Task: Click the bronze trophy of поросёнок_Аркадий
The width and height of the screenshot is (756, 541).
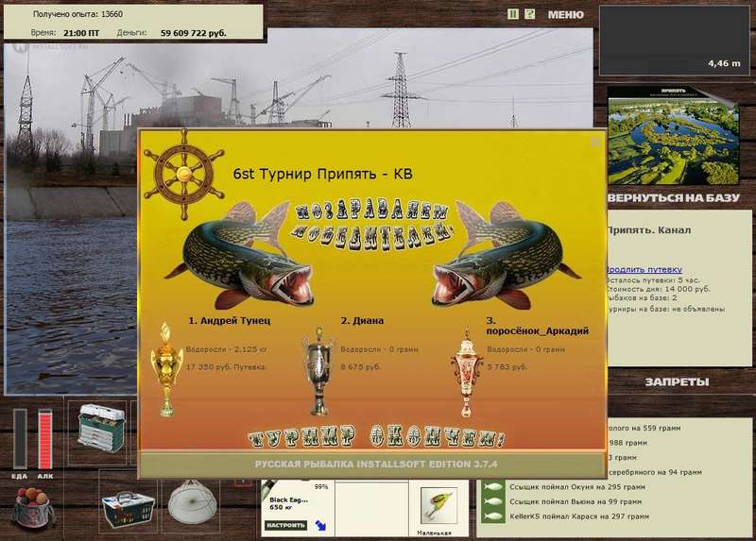Action: point(466,373)
